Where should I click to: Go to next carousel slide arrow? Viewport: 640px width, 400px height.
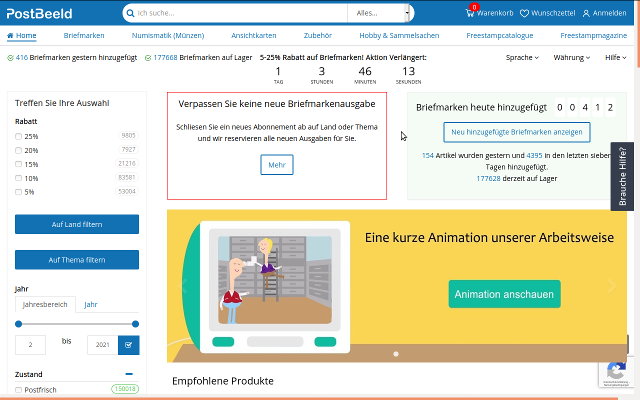(612, 285)
